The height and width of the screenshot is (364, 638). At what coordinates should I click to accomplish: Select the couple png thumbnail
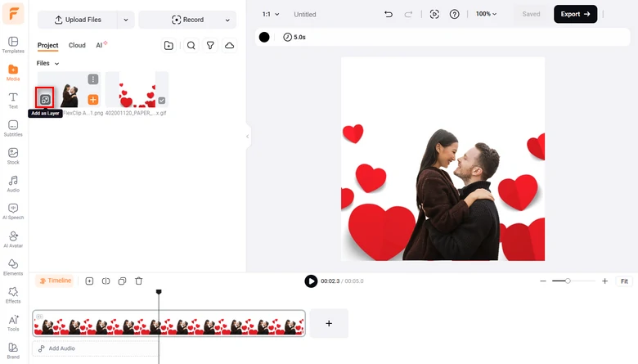click(70, 90)
